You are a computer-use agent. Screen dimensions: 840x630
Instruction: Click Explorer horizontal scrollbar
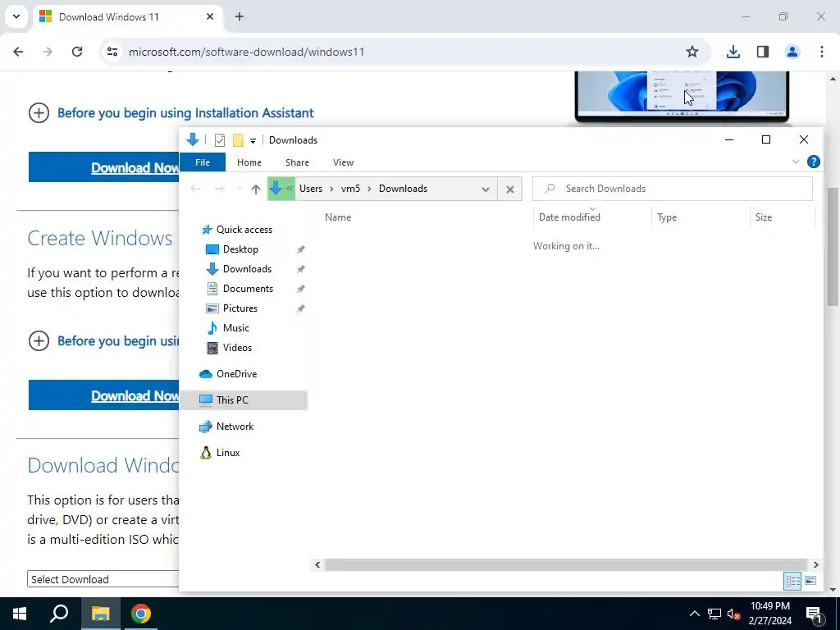coord(565,564)
